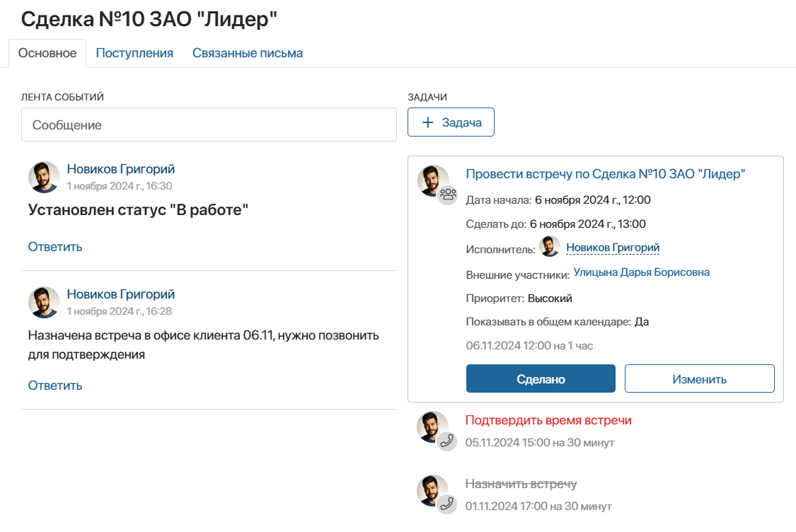Click the Сообщение input field

point(209,125)
